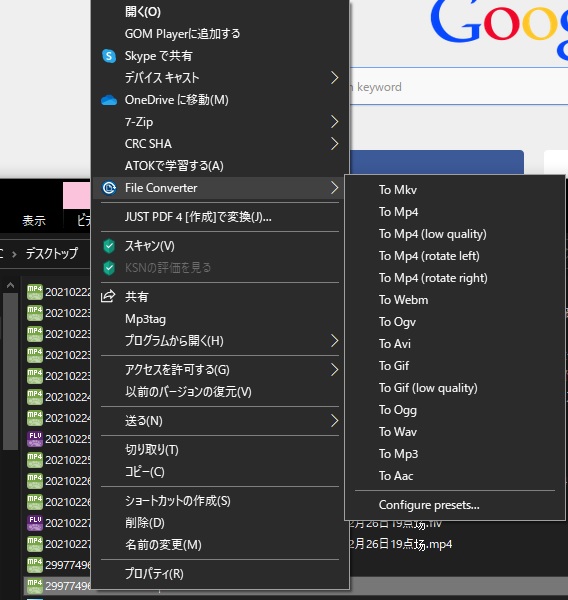Choose To Gif preset

(455, 366)
